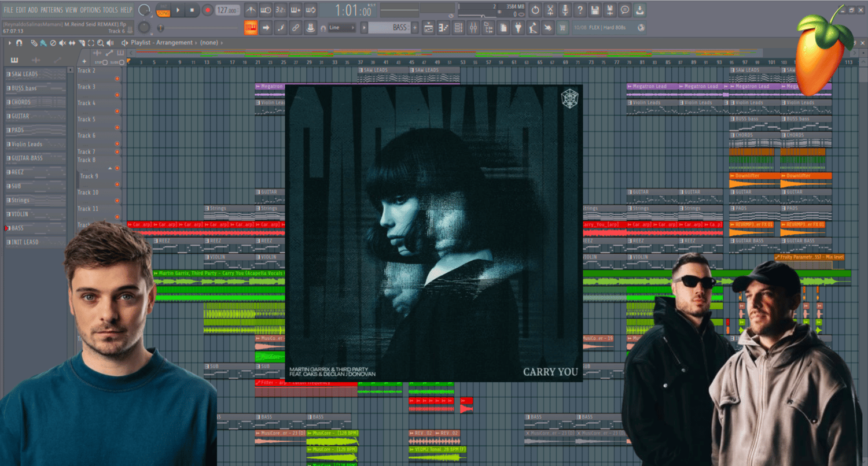The height and width of the screenshot is (466, 868).
Task: Click the question mark help icon
Action: coord(580,10)
